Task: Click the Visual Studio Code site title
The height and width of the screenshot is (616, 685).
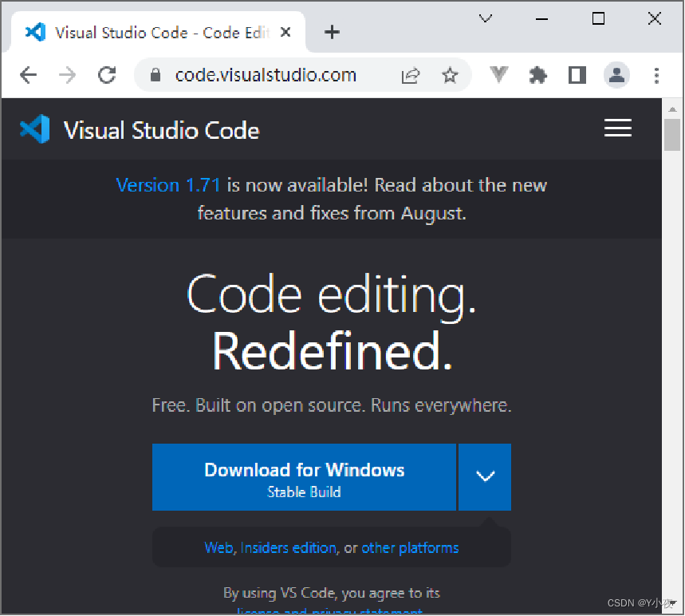Action: 162,130
